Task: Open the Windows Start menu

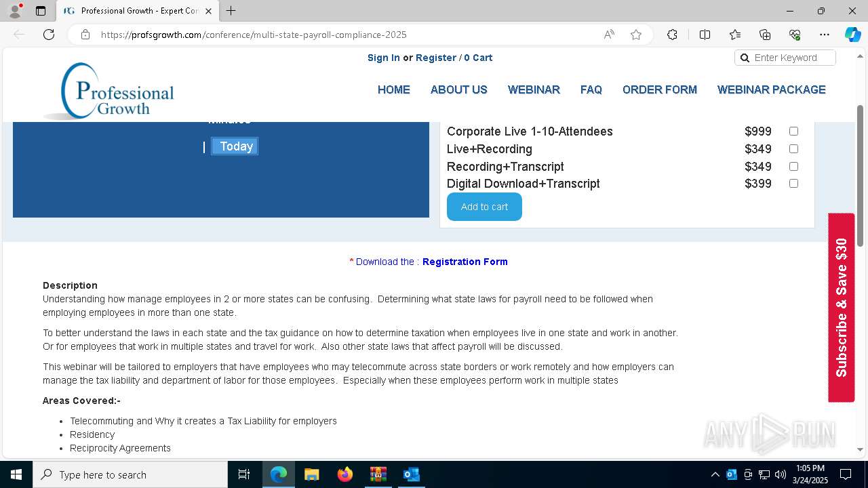Action: (x=16, y=474)
